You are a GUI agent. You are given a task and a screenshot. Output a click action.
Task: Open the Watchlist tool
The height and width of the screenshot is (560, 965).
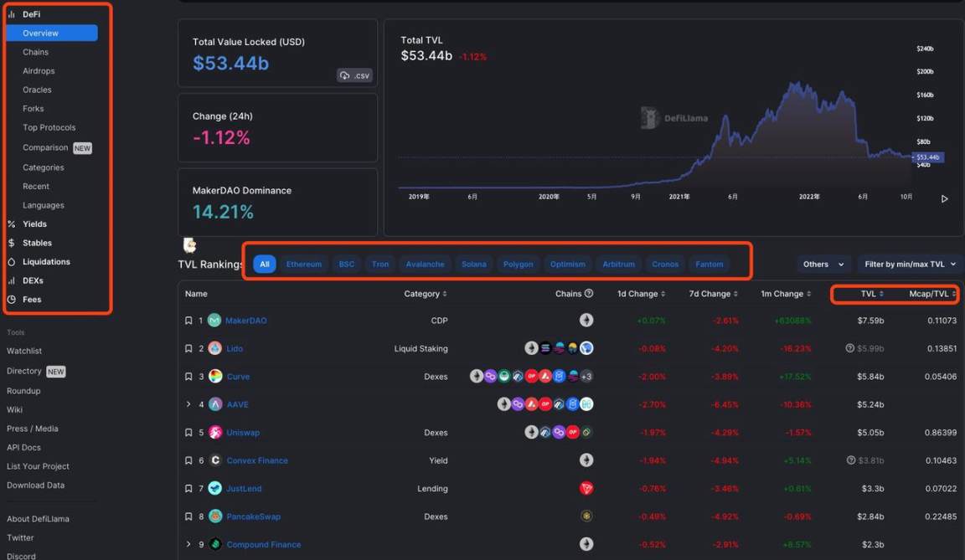coord(24,351)
